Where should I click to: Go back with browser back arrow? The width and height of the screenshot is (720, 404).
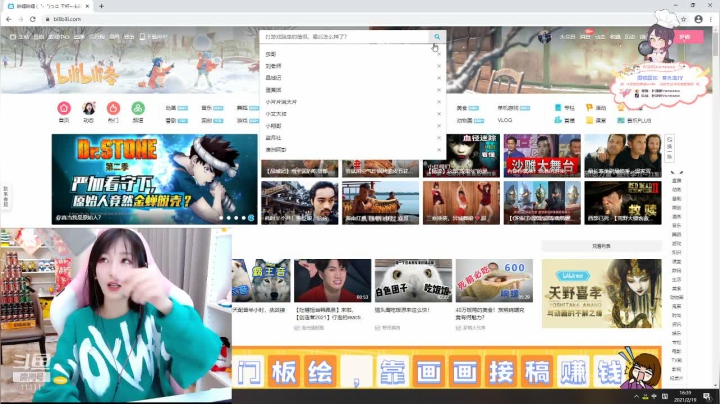click(9, 19)
